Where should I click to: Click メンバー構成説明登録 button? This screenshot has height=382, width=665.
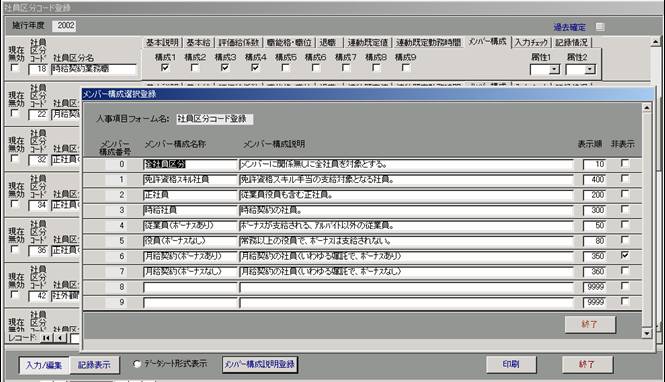tap(260, 364)
